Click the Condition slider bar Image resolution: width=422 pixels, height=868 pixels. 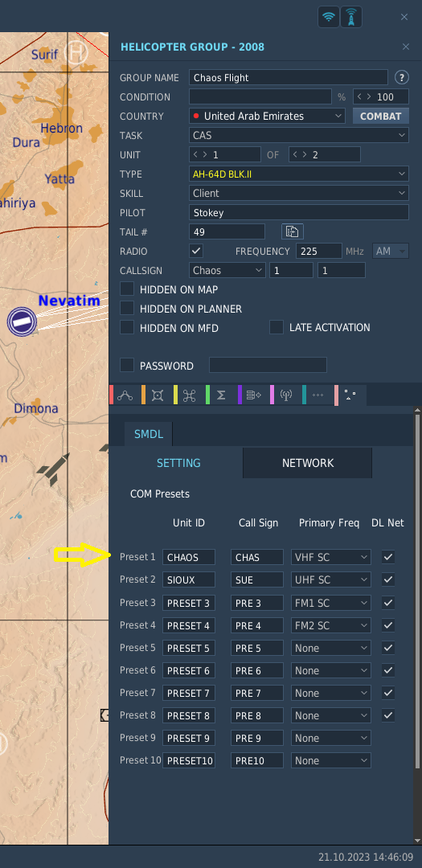(260, 97)
